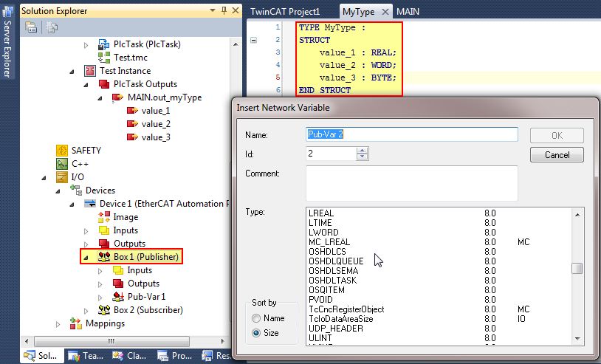Click the Test Instance icon

[x=89, y=71]
